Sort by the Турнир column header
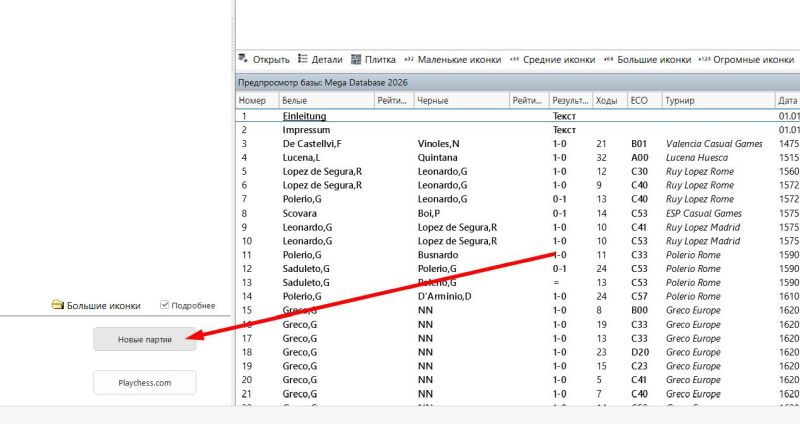The image size is (800, 424). click(x=718, y=101)
